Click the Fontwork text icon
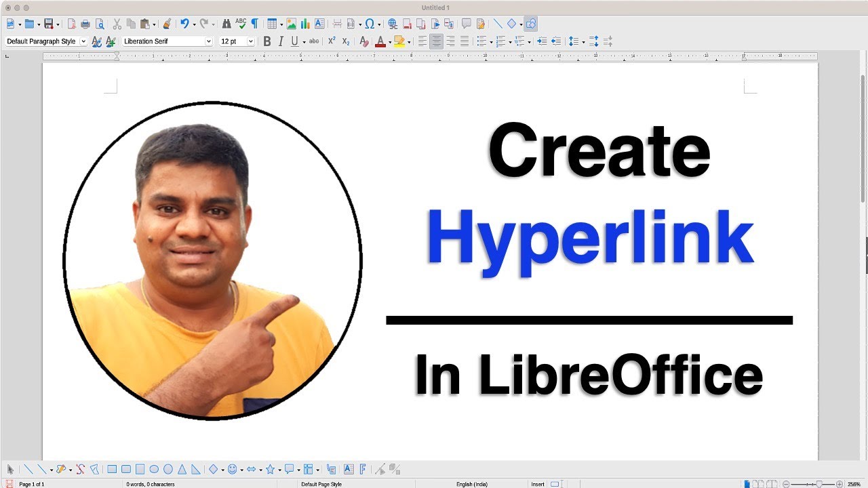 (363, 469)
